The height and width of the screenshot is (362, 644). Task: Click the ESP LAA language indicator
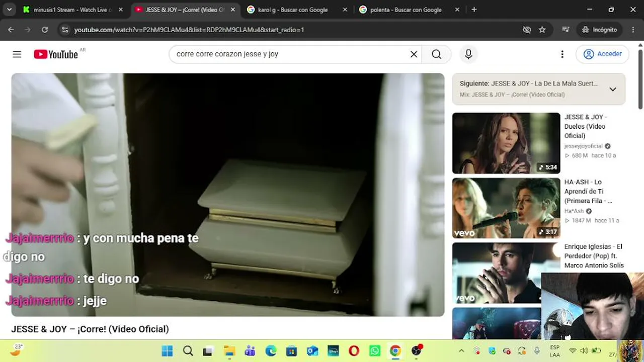[554, 351]
